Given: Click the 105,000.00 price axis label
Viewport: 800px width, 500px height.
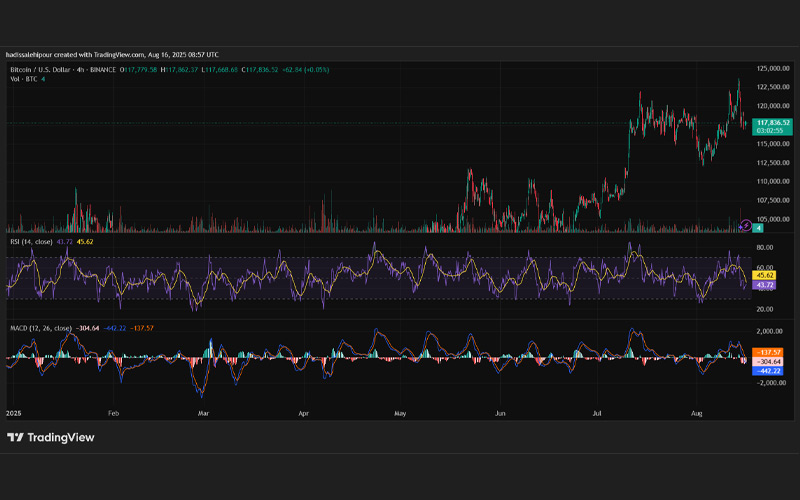Looking at the screenshot, I should (x=772, y=219).
